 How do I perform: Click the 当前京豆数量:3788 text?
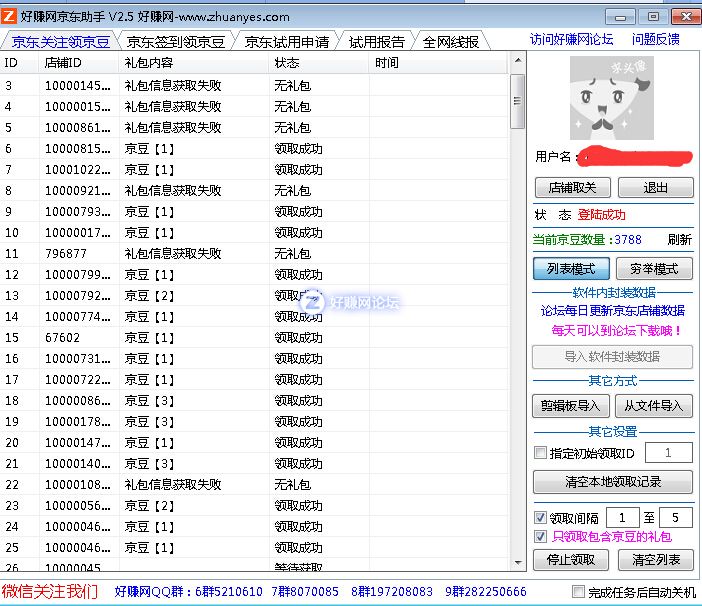(587, 239)
